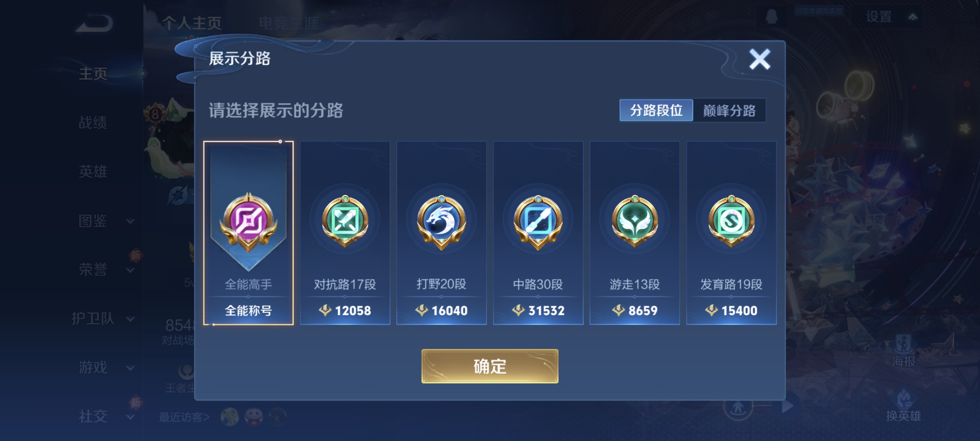Screen dimensions: 980x441
Task: Open the 英雄 sidebar menu
Action: 93,172
